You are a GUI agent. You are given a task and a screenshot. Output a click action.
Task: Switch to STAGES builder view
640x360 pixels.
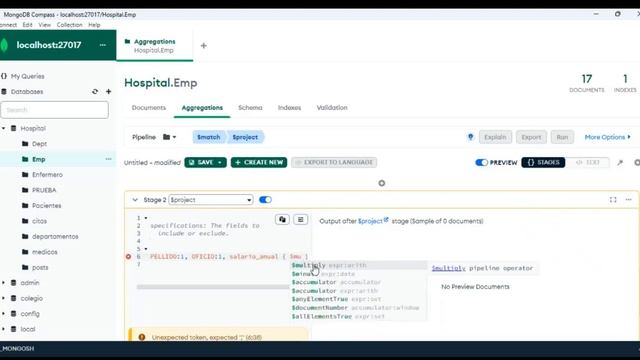click(543, 162)
